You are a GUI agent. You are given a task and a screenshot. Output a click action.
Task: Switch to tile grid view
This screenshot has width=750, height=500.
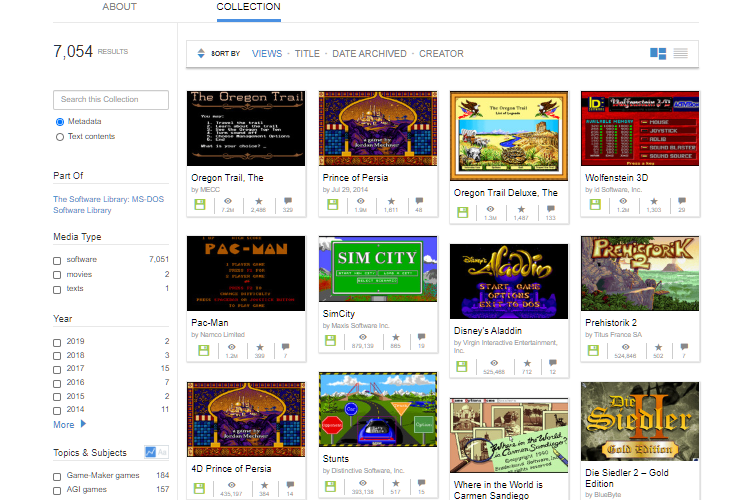tap(658, 54)
